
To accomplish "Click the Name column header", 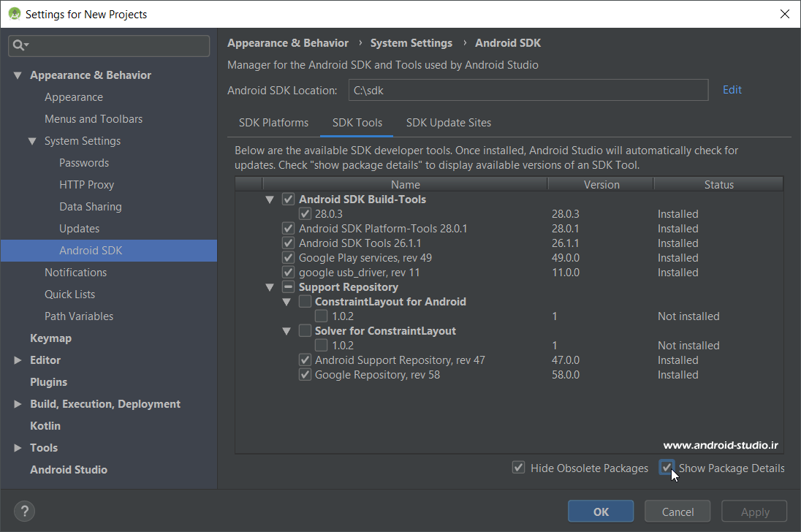I will (x=405, y=184).
